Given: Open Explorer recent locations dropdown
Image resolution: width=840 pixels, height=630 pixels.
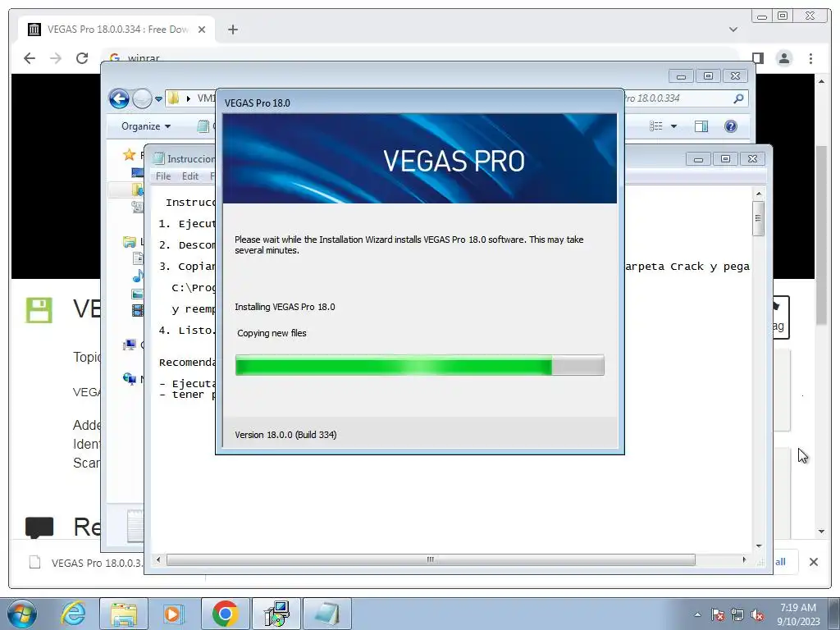Looking at the screenshot, I should pyautogui.click(x=158, y=99).
